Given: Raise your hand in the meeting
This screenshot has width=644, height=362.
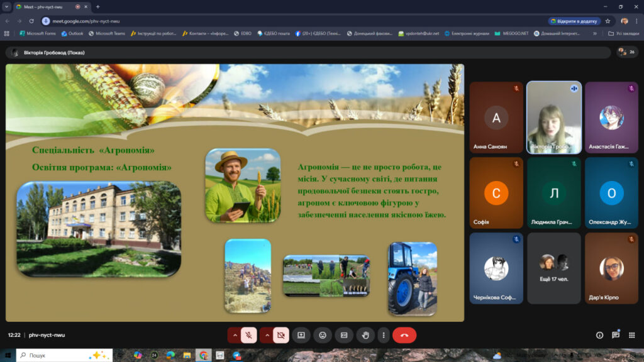Looking at the screenshot, I should (x=365, y=335).
